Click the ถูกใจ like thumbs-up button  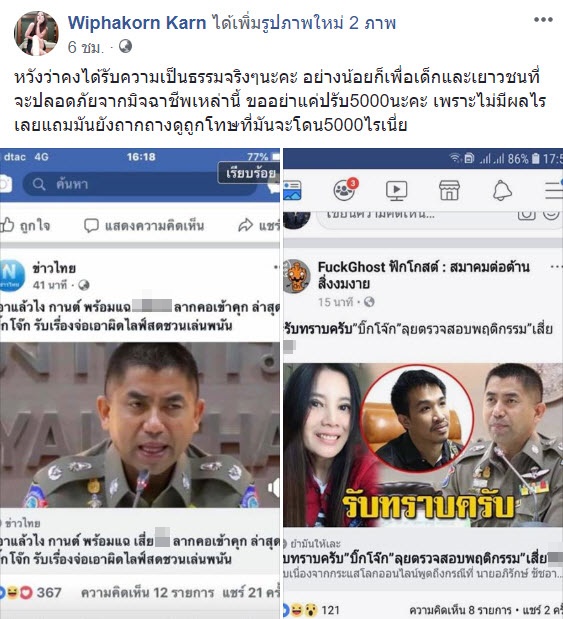pos(24,225)
